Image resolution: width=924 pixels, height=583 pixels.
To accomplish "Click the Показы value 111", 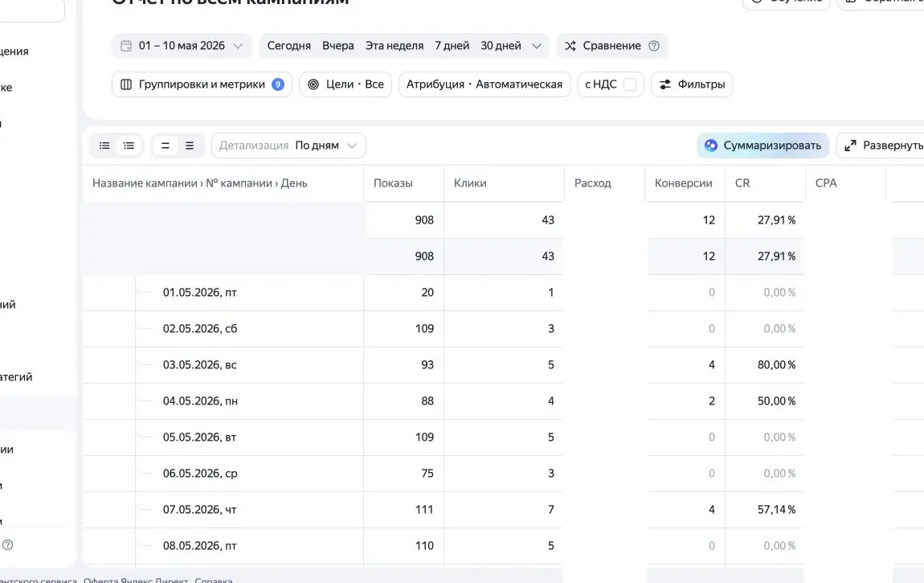I will click(424, 510).
